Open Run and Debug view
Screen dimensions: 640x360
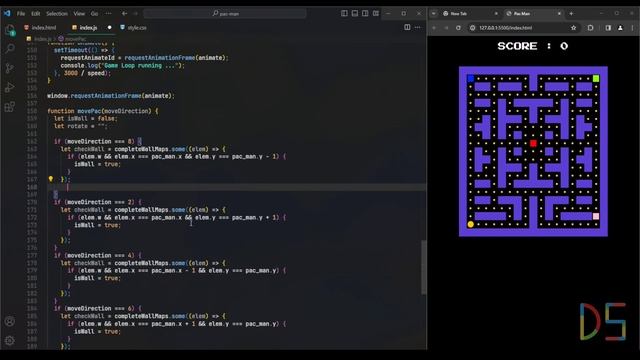click(10, 87)
